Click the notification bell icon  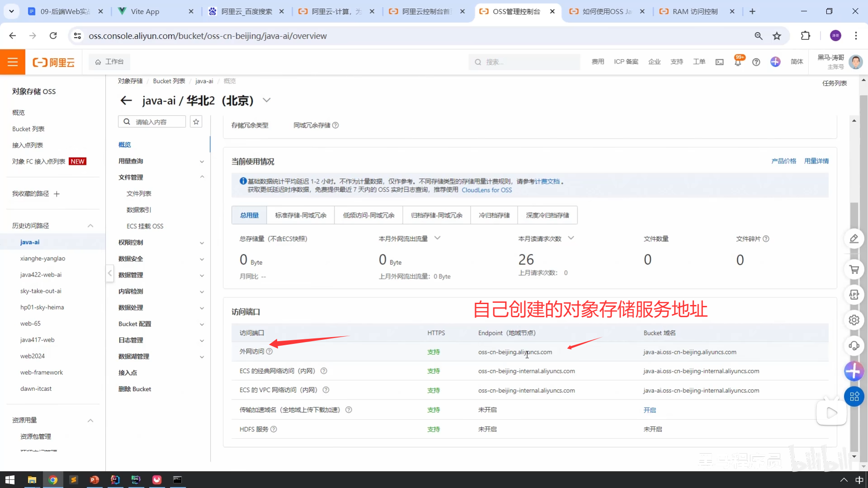738,62
